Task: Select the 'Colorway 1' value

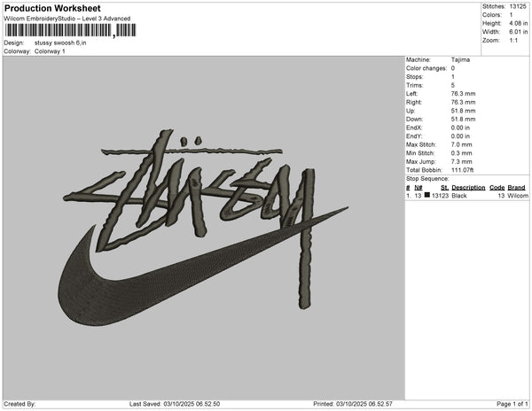Action: coord(50,51)
